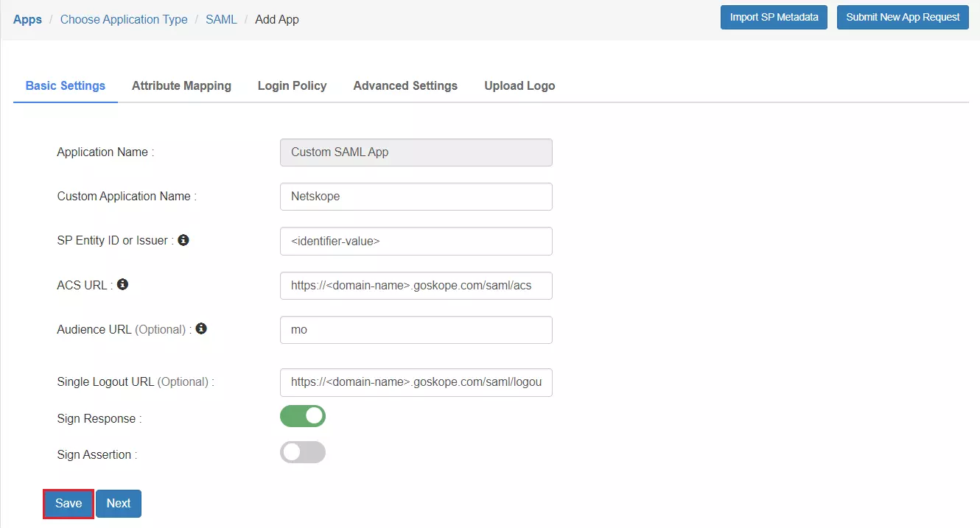
Task: View the Audience URL info tooltip
Action: click(x=201, y=328)
